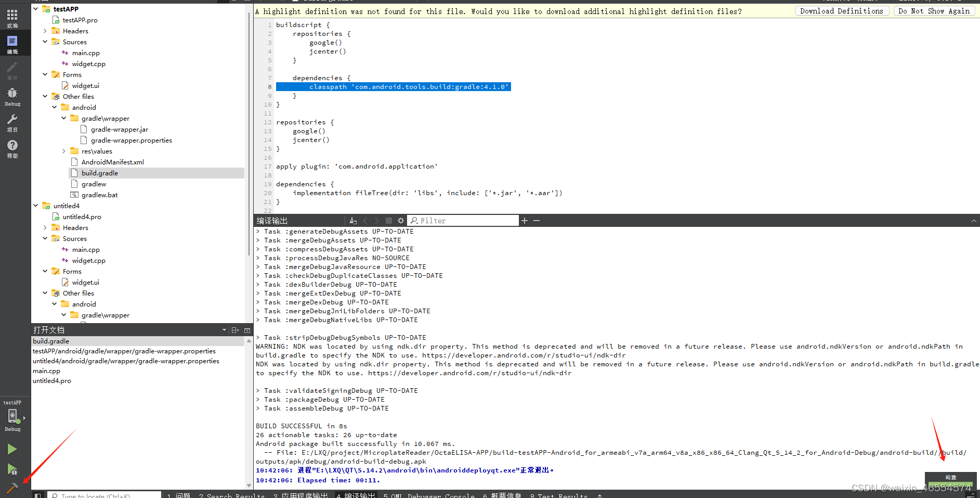Open untitled4.pro in project tree
This screenshot has height=498, width=980.
(x=82, y=216)
